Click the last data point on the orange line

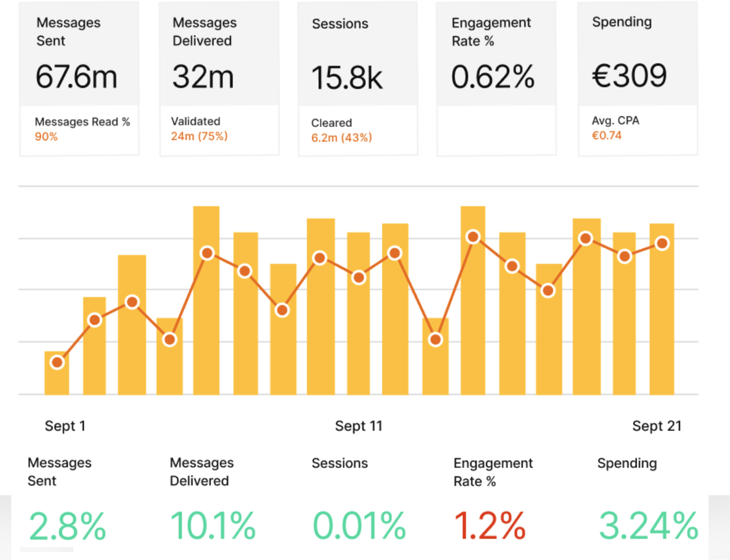coord(662,244)
